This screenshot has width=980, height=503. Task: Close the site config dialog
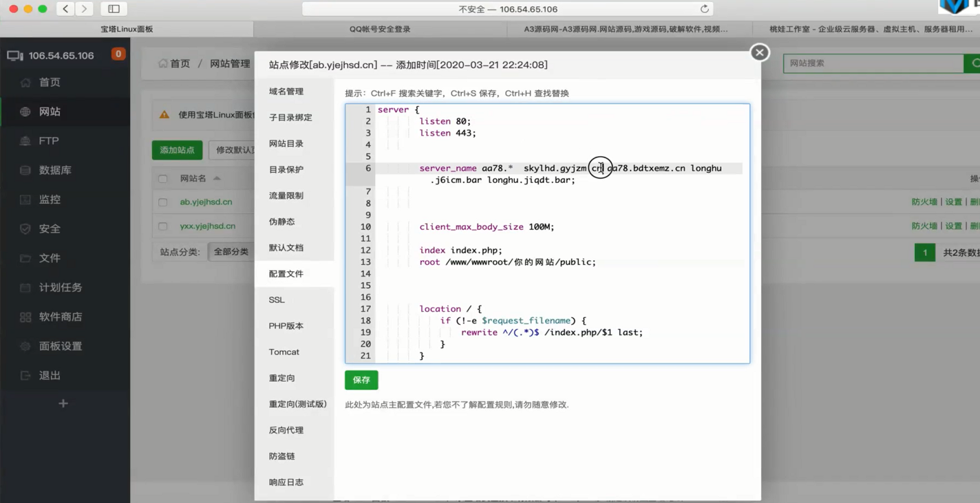point(759,52)
